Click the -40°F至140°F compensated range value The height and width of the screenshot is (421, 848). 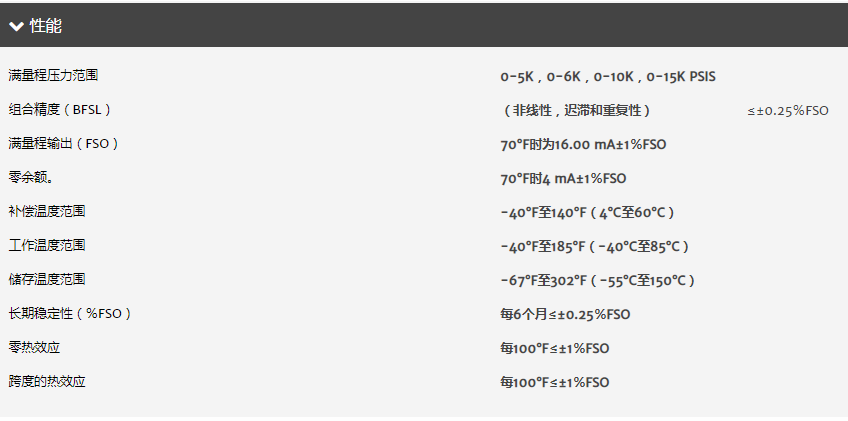[587, 213]
